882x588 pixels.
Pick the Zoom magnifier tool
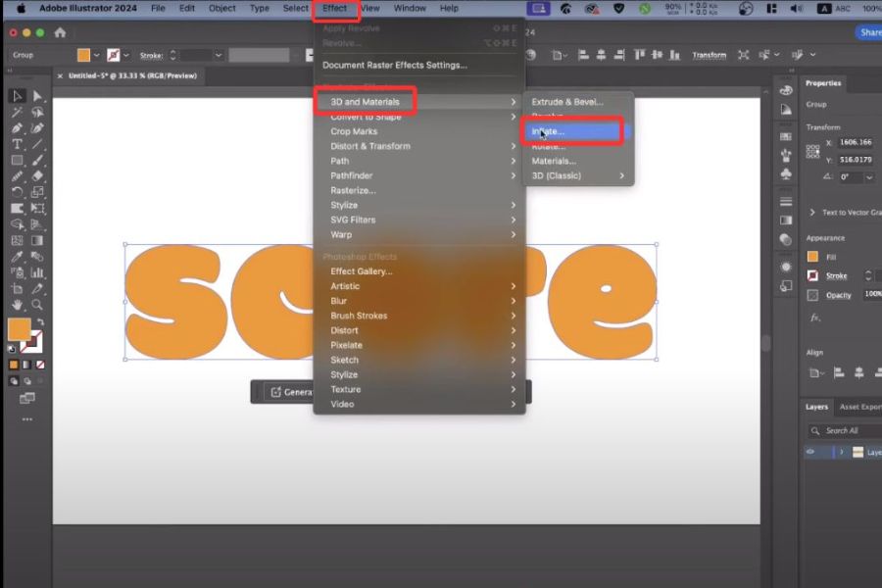[37, 305]
